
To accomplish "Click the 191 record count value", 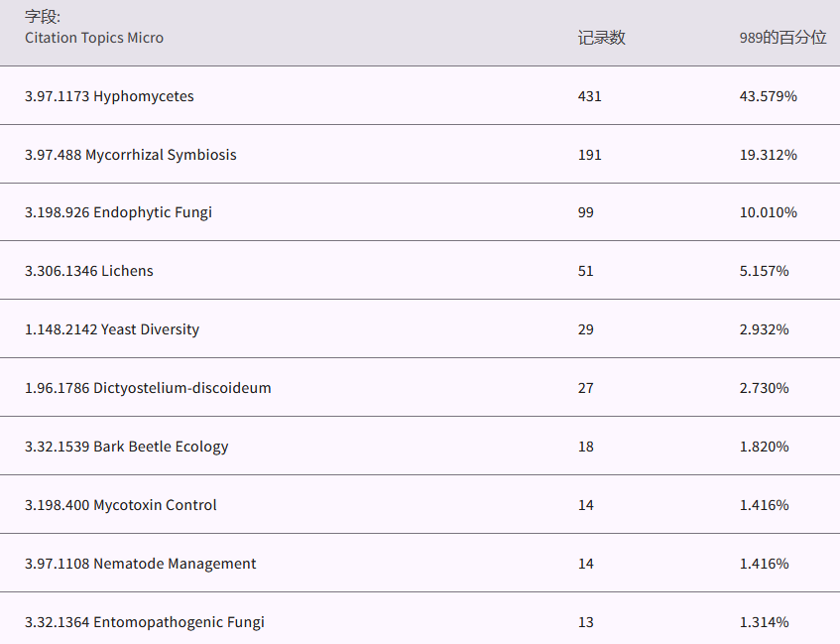I will coord(589,155).
